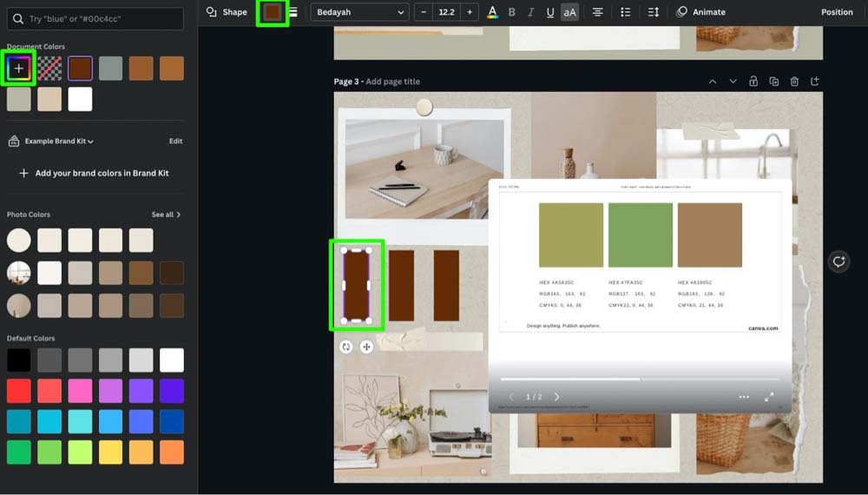Screen dimensions: 868x495
Task: Click the text alignment icon
Action: click(x=597, y=12)
